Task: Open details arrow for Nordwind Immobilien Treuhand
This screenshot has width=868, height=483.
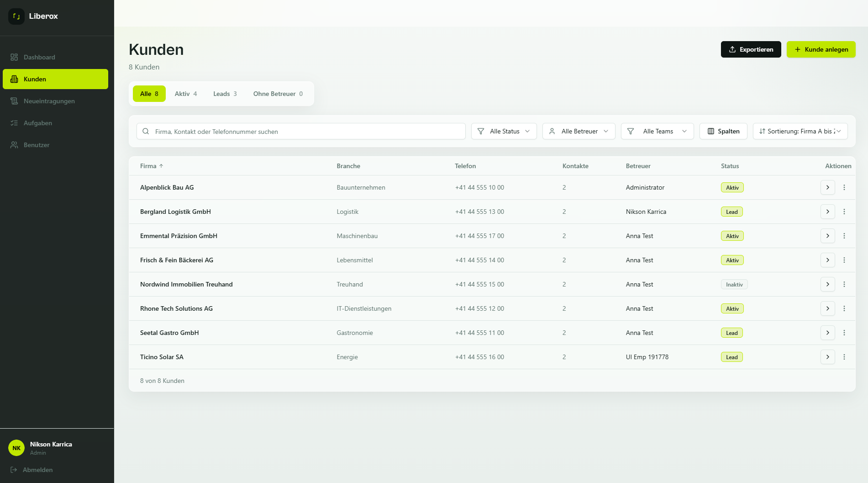Action: coord(827,284)
